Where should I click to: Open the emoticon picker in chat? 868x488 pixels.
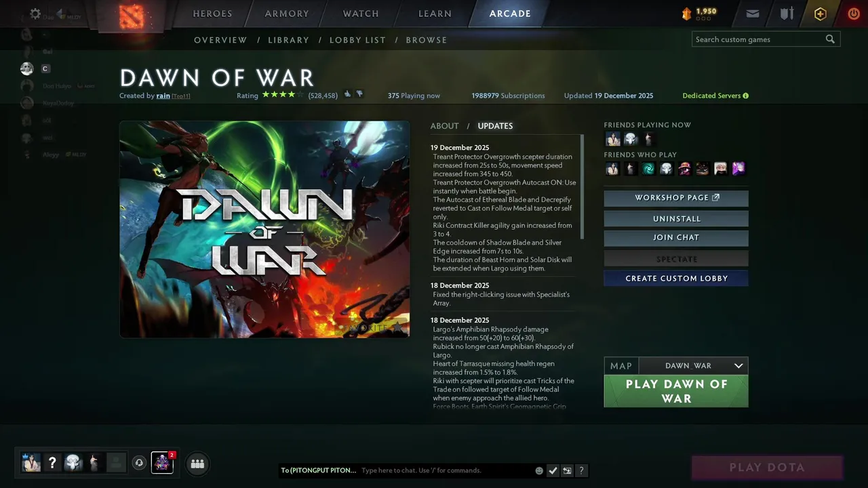[539, 470]
